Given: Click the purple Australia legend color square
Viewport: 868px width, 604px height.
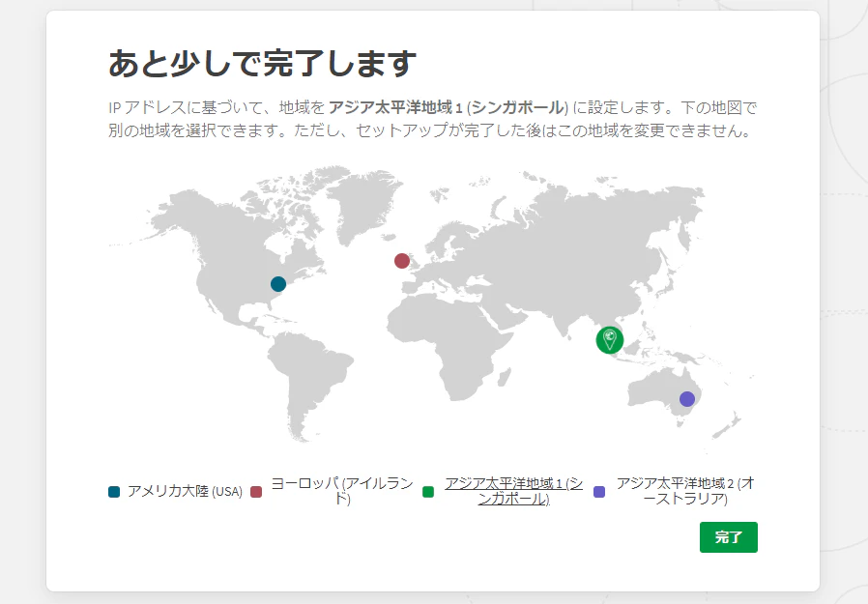Looking at the screenshot, I should coord(599,492).
